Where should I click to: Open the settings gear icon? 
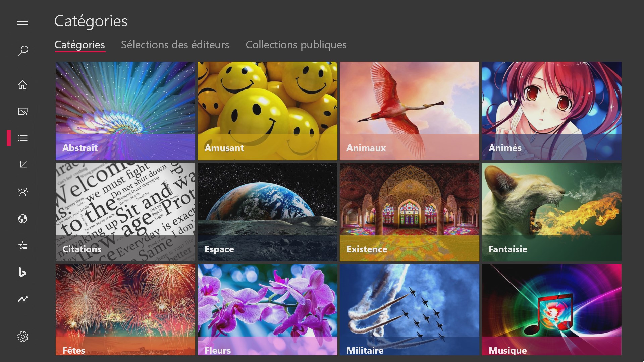[23, 337]
